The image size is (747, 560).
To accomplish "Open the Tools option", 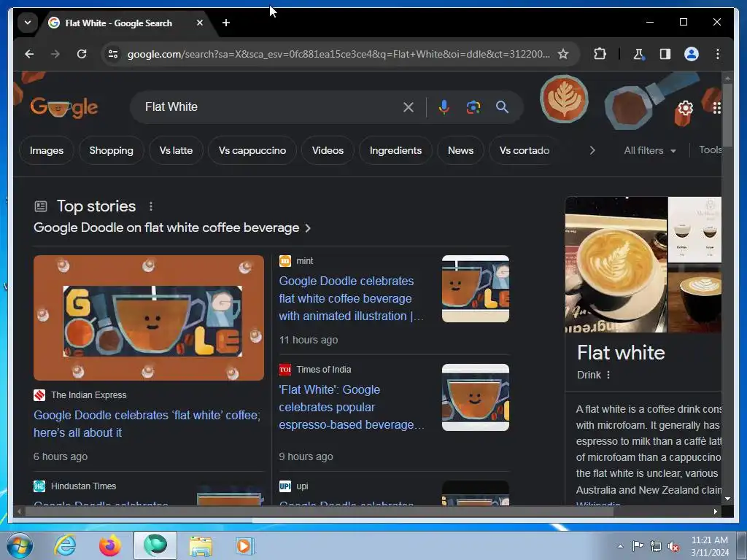I will click(x=710, y=150).
